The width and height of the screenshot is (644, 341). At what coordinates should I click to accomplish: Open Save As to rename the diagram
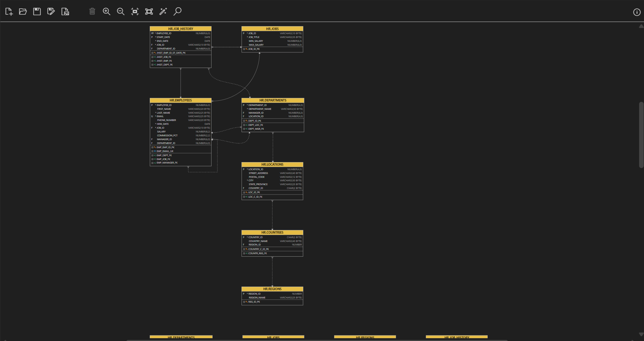pos(51,11)
